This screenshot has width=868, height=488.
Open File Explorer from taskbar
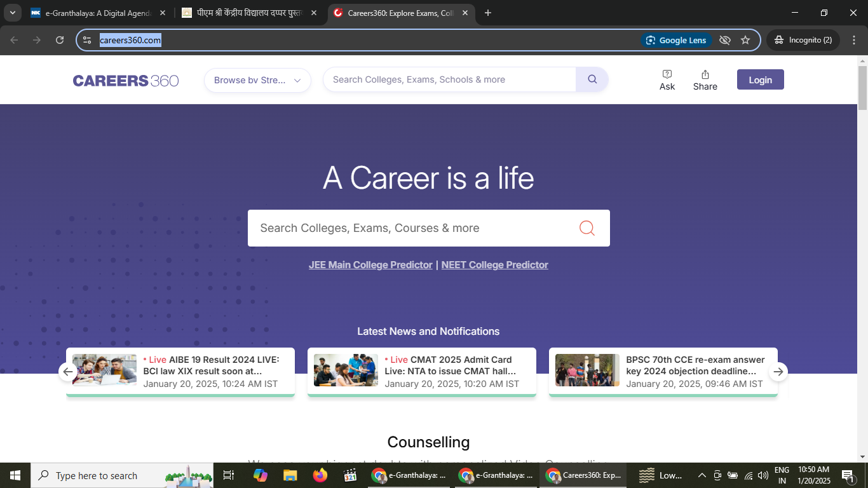click(290, 475)
